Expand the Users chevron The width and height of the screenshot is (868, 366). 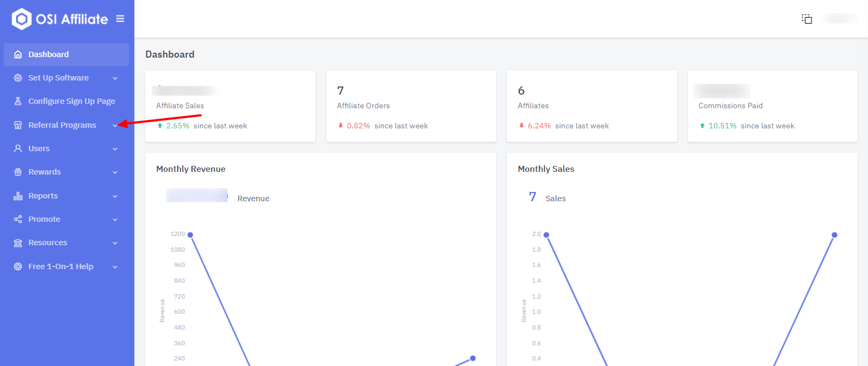[x=115, y=149]
